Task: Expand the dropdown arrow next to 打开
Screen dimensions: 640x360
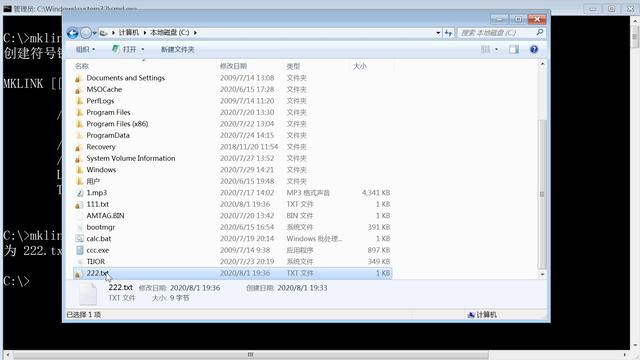Action: click(142, 49)
